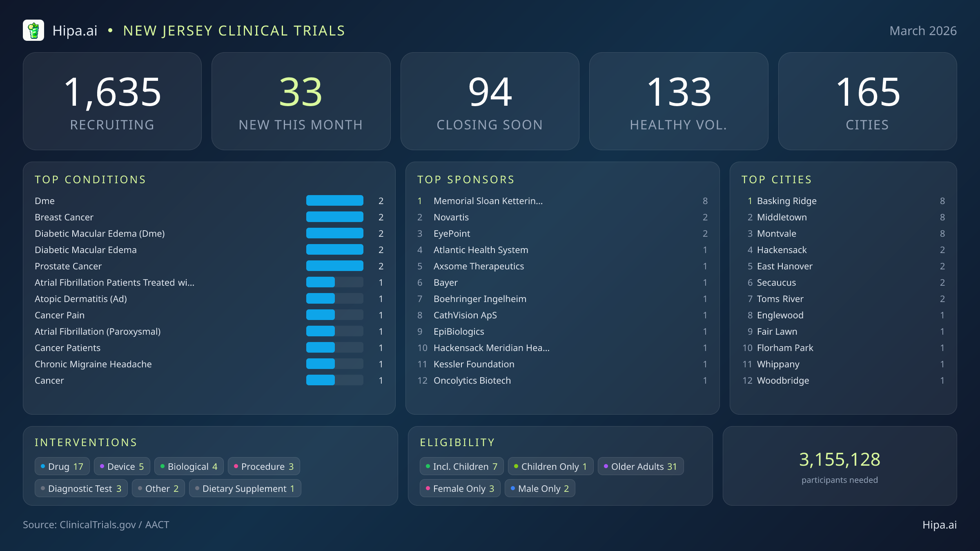Click the 33 New This Month card
The image size is (980, 551).
301,100
